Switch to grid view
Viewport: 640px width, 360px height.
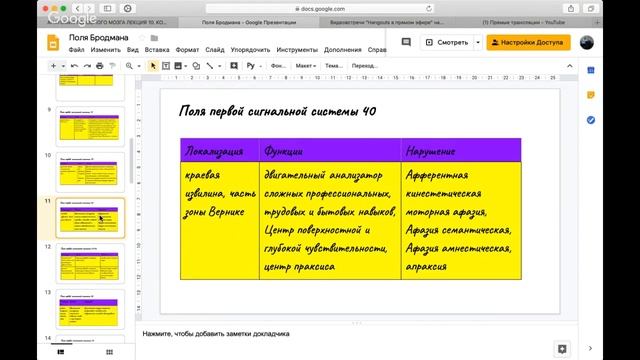click(109, 352)
